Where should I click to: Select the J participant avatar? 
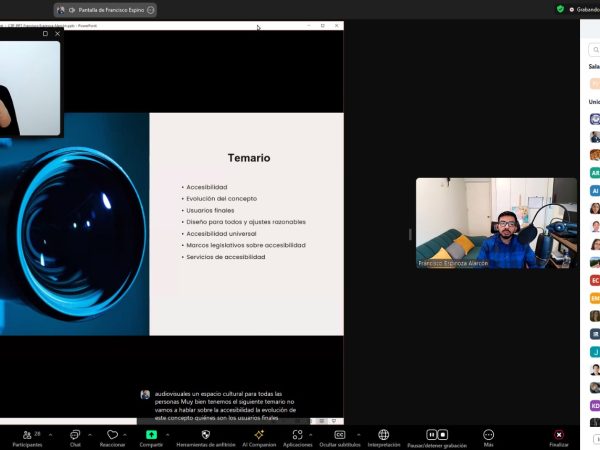[x=595, y=352]
